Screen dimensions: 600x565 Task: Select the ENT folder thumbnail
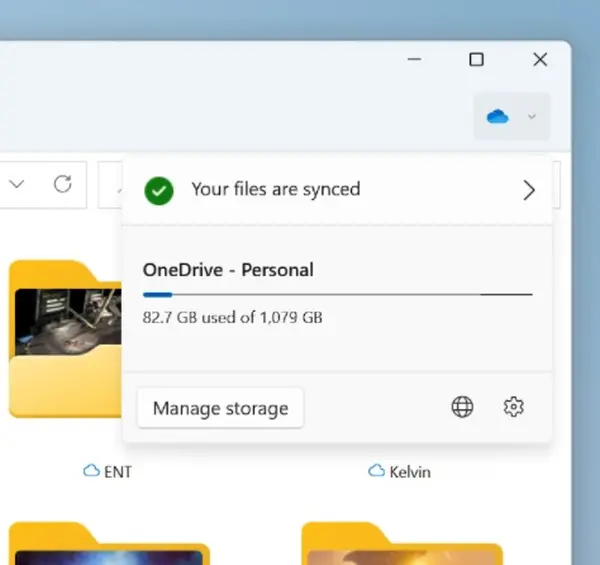click(65, 340)
